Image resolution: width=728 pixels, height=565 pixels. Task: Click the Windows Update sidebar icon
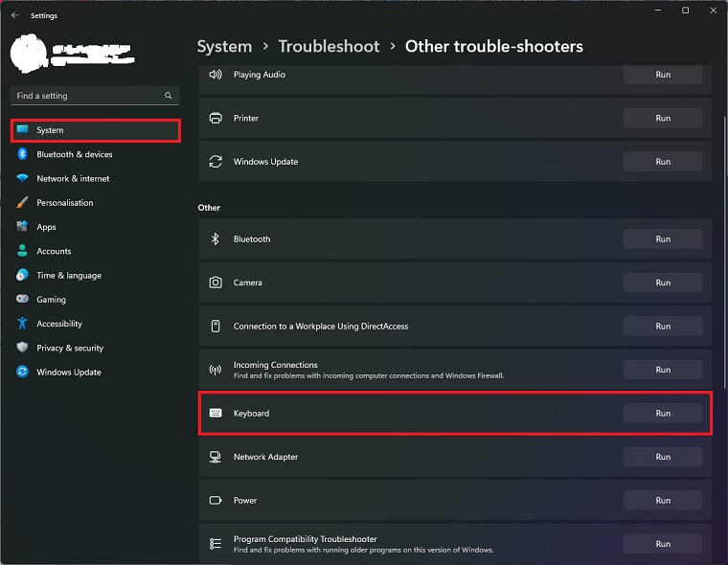[x=22, y=373]
